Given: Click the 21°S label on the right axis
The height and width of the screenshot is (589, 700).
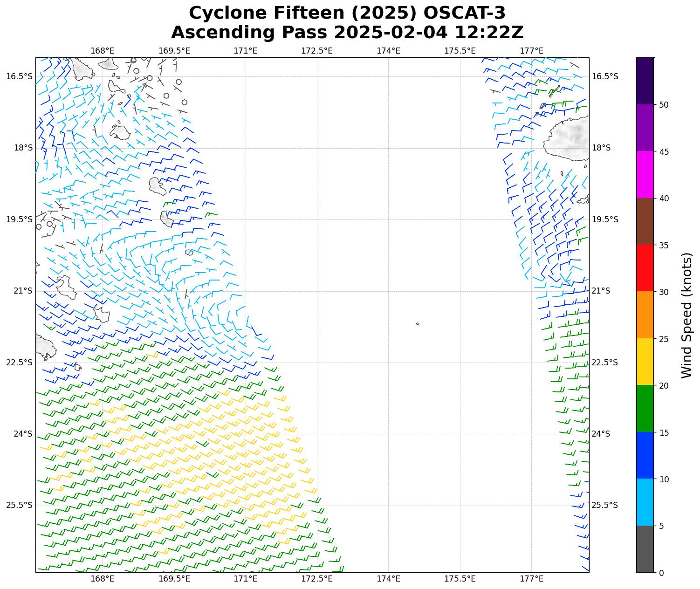Looking at the screenshot, I should click(x=601, y=291).
